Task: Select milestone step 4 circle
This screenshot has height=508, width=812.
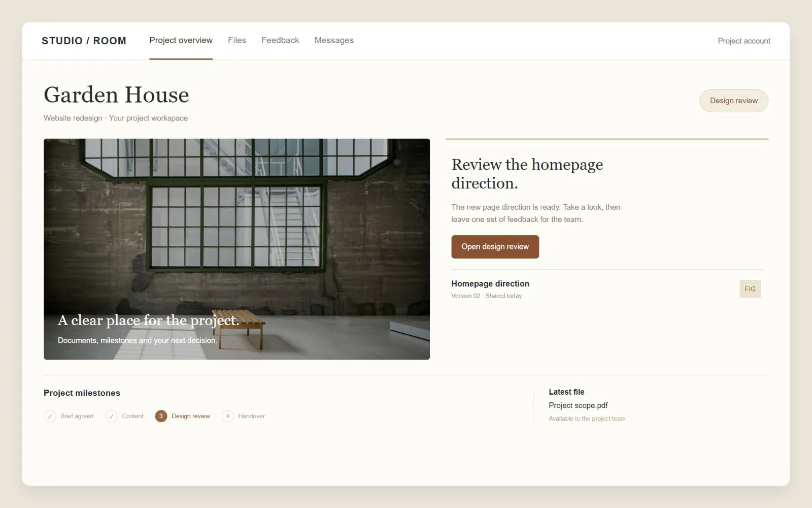Action: click(x=228, y=416)
